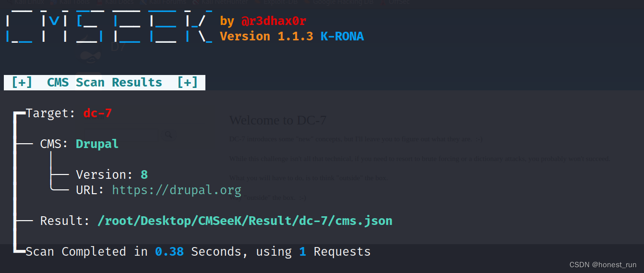The height and width of the screenshot is (273, 644).
Task: Click the faint Welcome to DC-7 heading behind terminal
Action: (278, 120)
